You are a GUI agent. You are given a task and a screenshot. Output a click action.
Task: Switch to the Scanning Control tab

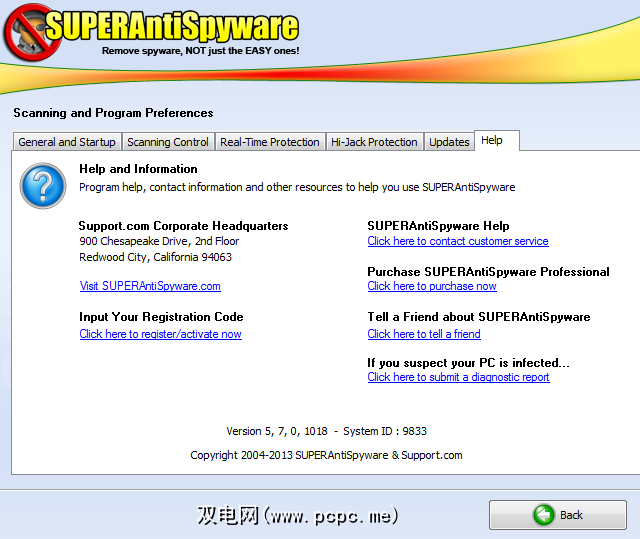tap(168, 142)
